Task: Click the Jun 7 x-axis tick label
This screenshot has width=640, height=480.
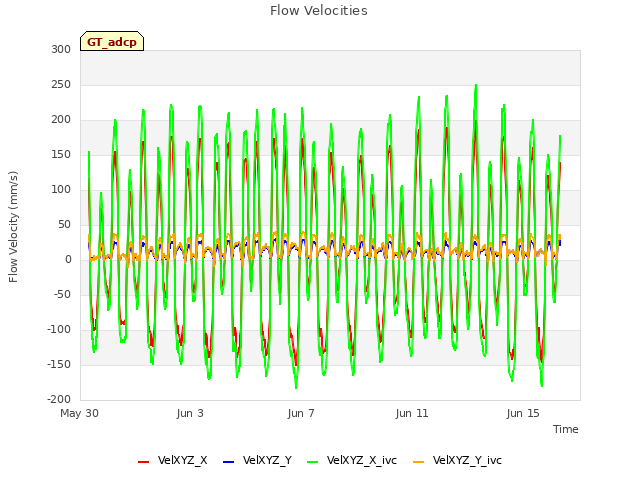Action: (x=301, y=413)
